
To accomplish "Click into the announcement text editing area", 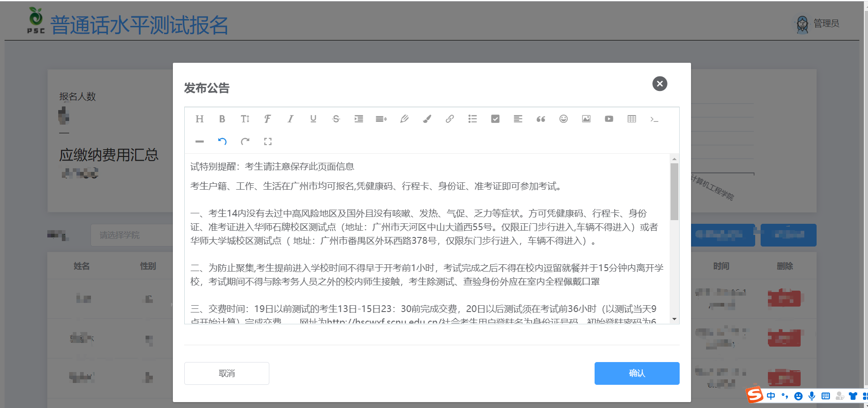I will (427, 239).
